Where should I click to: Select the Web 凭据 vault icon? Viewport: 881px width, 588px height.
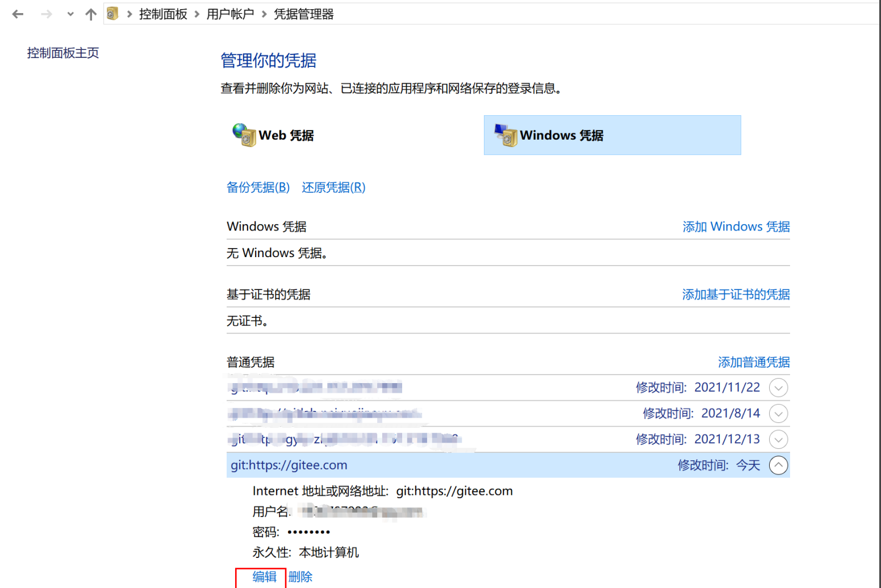point(244,135)
